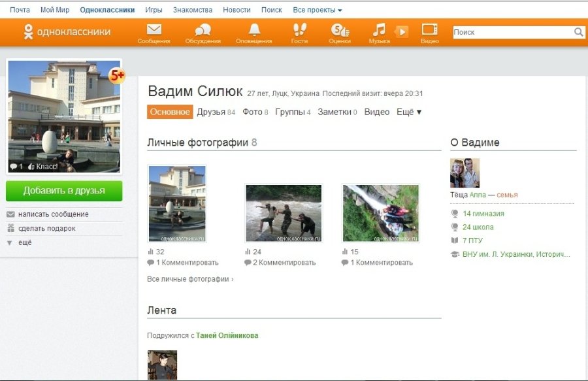The image size is (588, 381).
Task: Open Сообщения envelope icon in orange toolbar
Action: pyautogui.click(x=154, y=30)
